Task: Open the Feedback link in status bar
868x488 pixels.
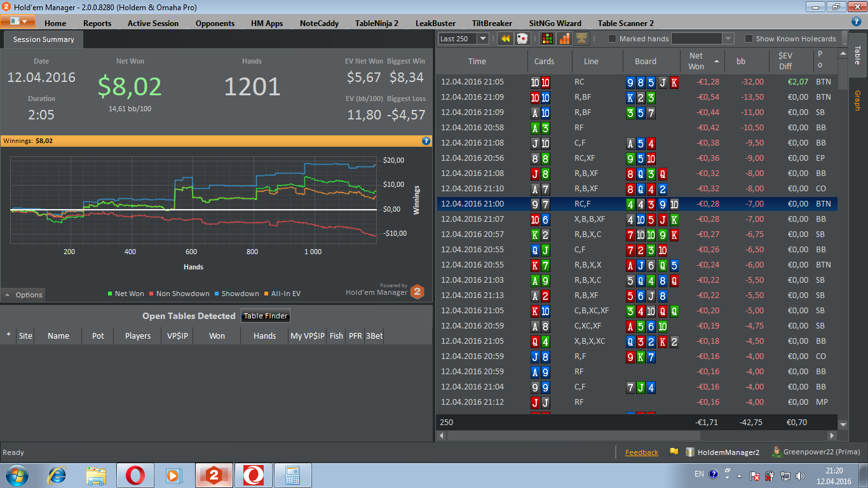Action: 642,452
